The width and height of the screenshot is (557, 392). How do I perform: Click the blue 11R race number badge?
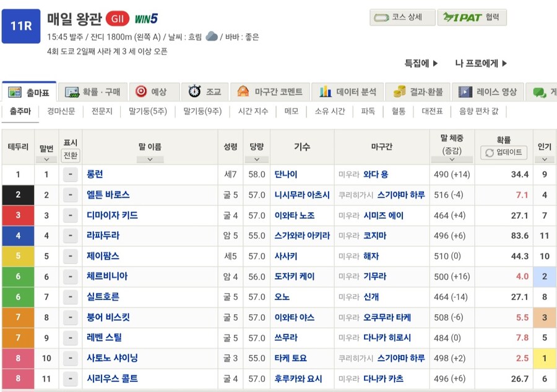pyautogui.click(x=22, y=25)
